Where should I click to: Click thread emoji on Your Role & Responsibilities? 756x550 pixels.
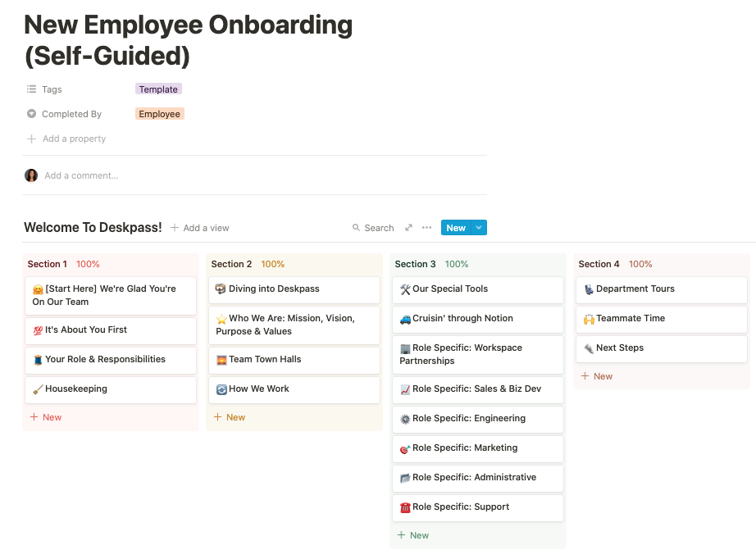[x=38, y=360]
